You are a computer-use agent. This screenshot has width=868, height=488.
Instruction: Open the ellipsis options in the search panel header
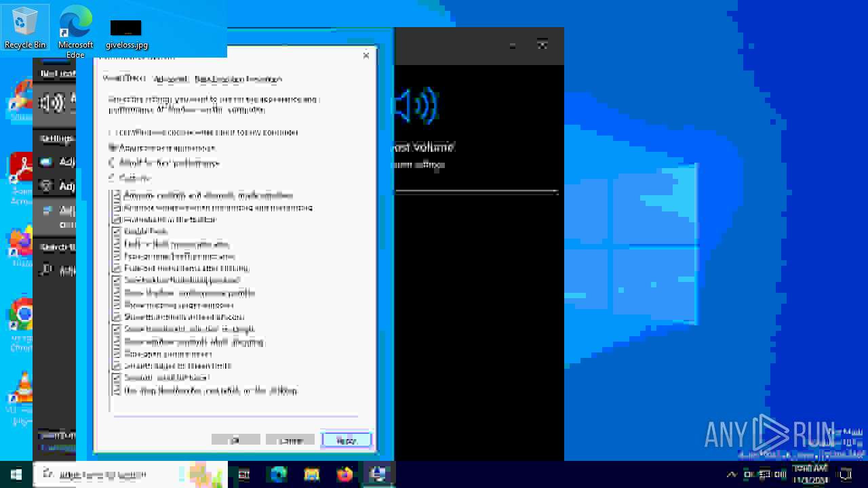click(x=513, y=45)
